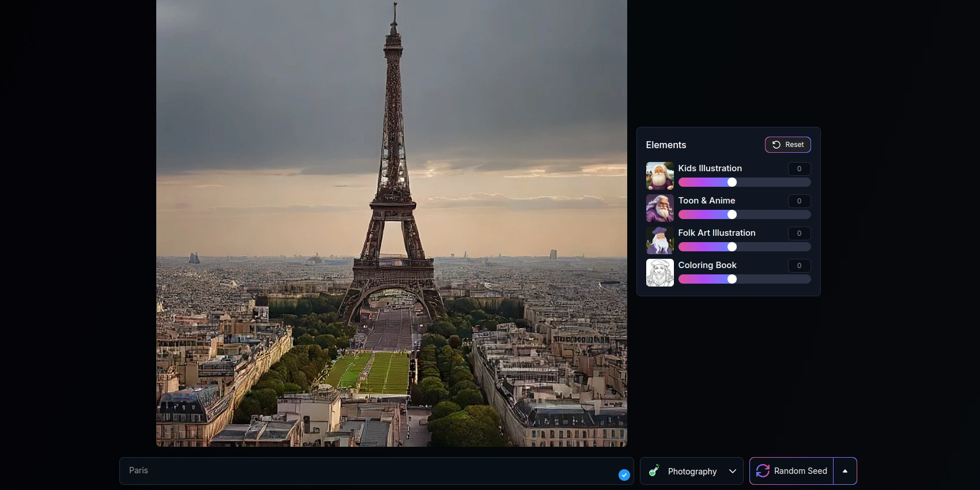The width and height of the screenshot is (980, 490).
Task: Reset the Elements settings
Action: coord(787,145)
